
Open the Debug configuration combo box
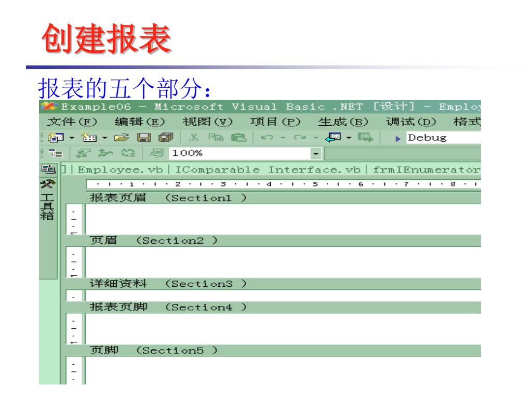[444, 138]
